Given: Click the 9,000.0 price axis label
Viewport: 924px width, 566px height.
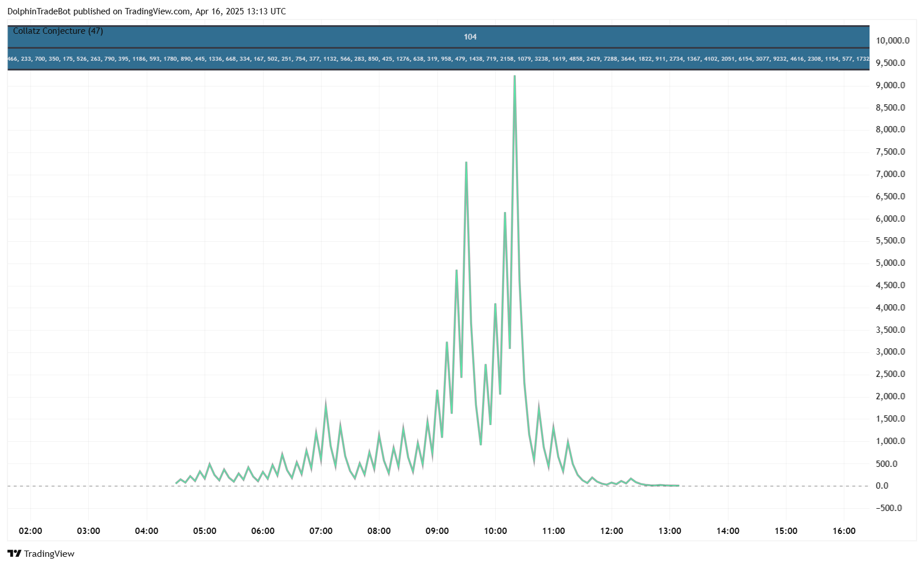Looking at the screenshot, I should 890,85.
